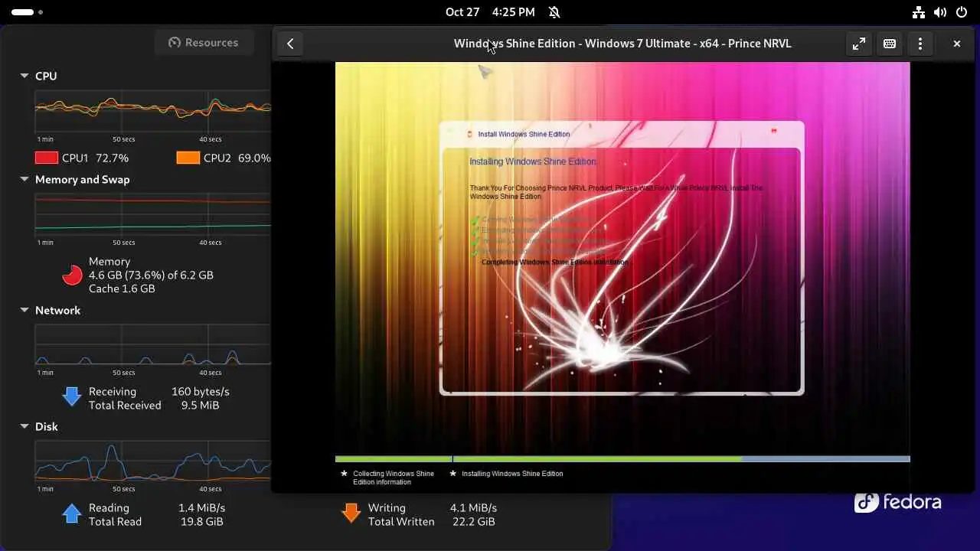Click the 'Cache 1.6 GB' text

122,289
